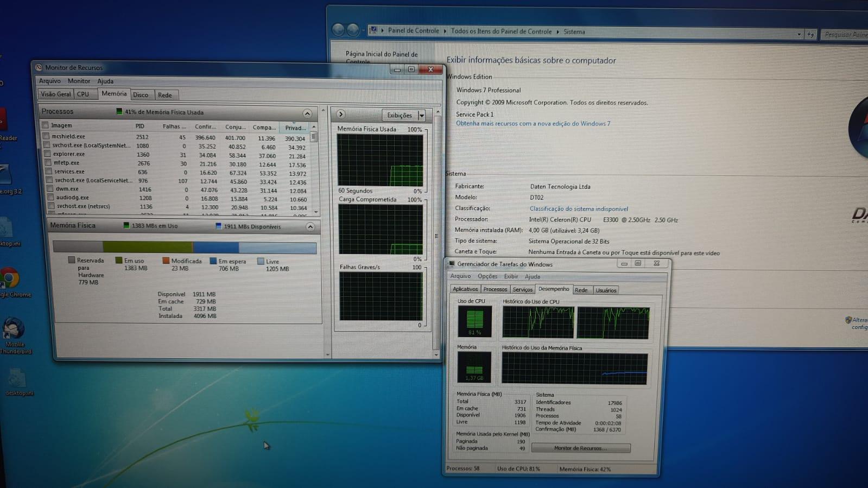Open Obtenha mais recursos Windows 7 link
This screenshot has height=488, width=868.
[533, 124]
